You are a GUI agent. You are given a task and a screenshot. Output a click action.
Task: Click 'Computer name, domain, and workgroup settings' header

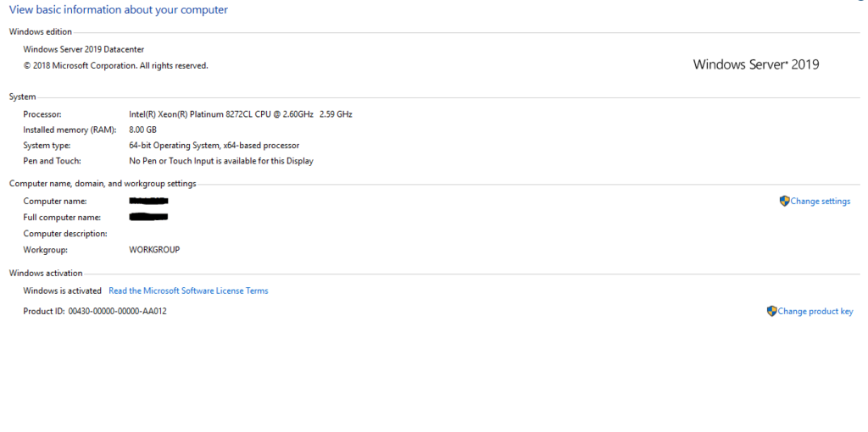[103, 183]
